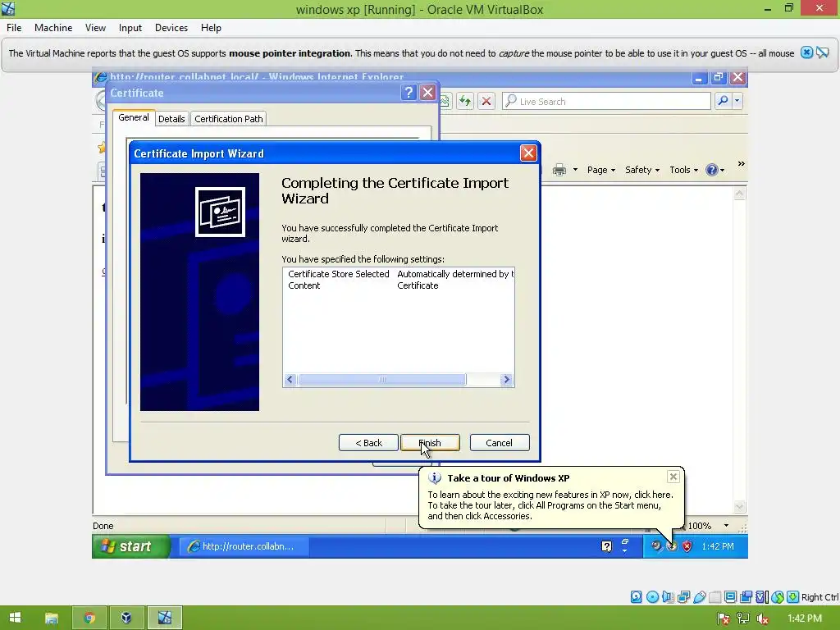Click the 'Take a tour of Windows XP' balloon
The height and width of the screenshot is (630, 840).
tap(551, 497)
